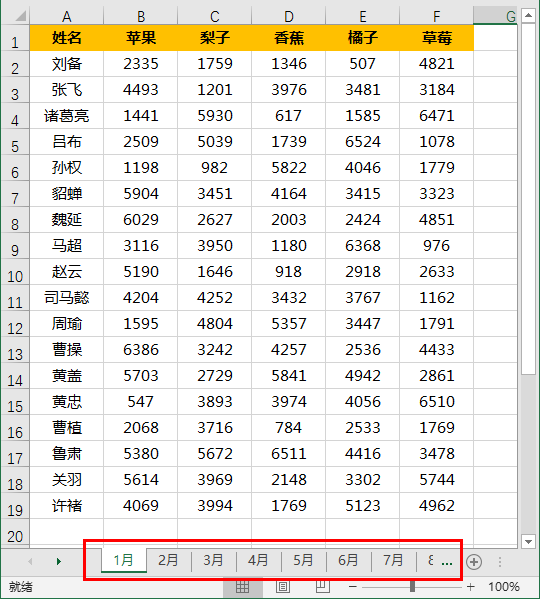The image size is (540, 599).
Task: Click vertical scrollbar up arrow
Action: 529,15
